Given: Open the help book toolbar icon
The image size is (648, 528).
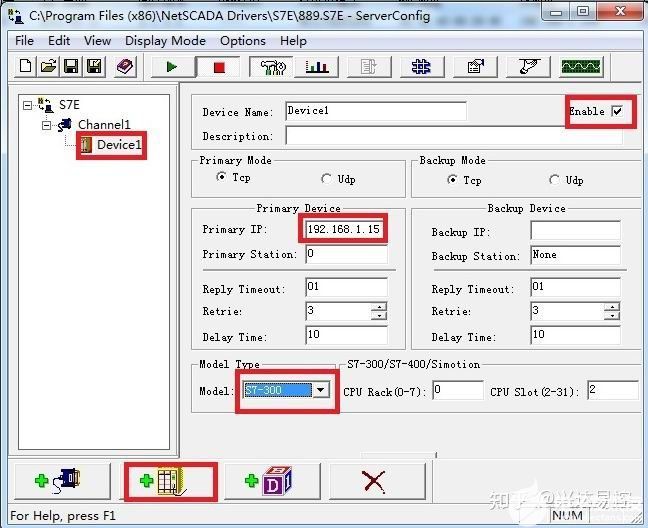Looking at the screenshot, I should (124, 66).
